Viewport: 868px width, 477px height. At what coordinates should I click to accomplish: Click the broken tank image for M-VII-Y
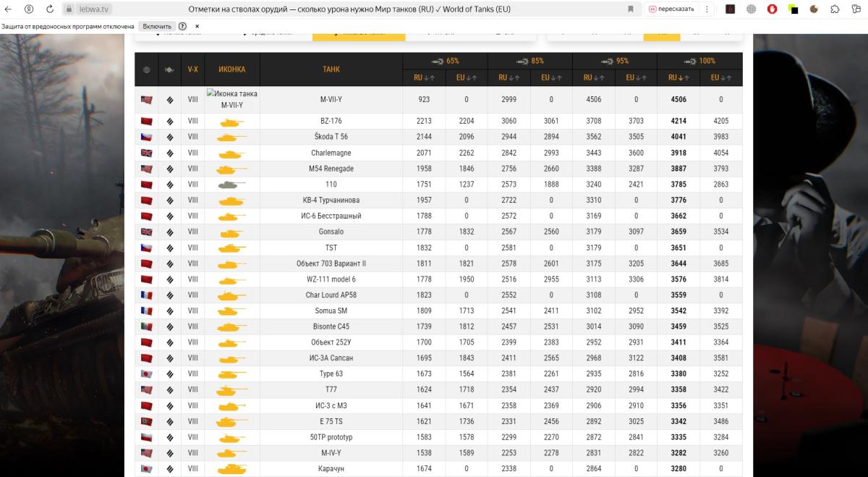click(x=232, y=99)
